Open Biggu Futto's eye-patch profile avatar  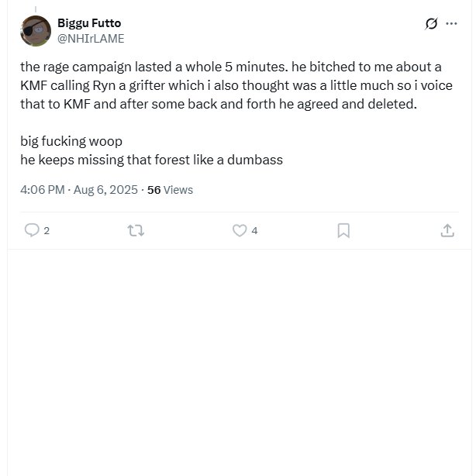[x=36, y=31]
